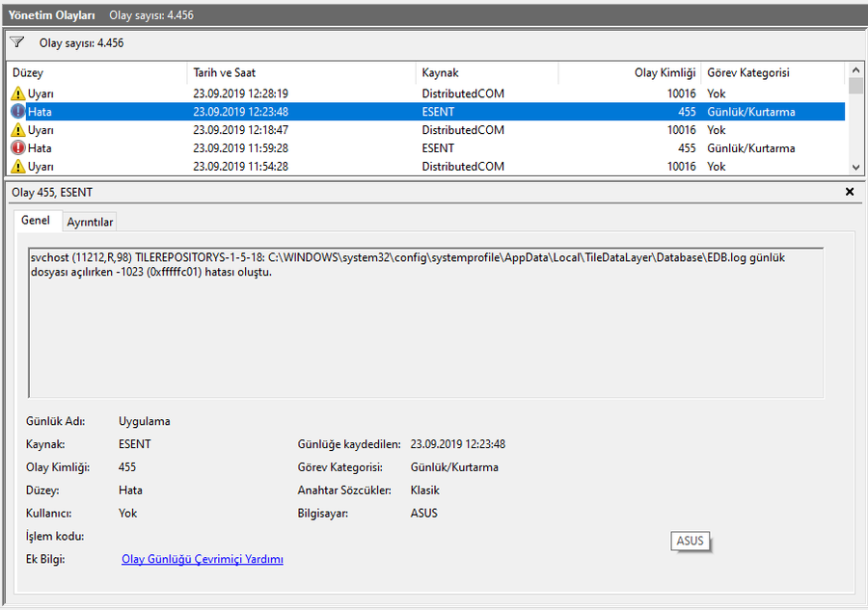Select the Genel tab
The width and height of the screenshot is (868, 610).
click(36, 221)
